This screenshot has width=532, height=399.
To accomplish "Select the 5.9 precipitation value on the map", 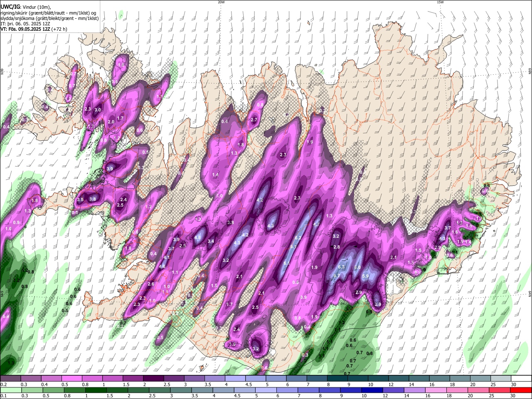I will point(366,276).
